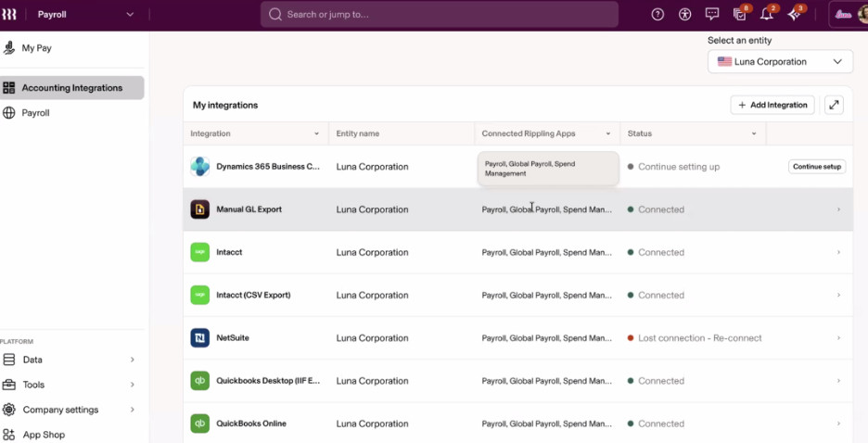This screenshot has width=868, height=443.
Task: Click the NetSuite integration logo
Action: (x=199, y=338)
